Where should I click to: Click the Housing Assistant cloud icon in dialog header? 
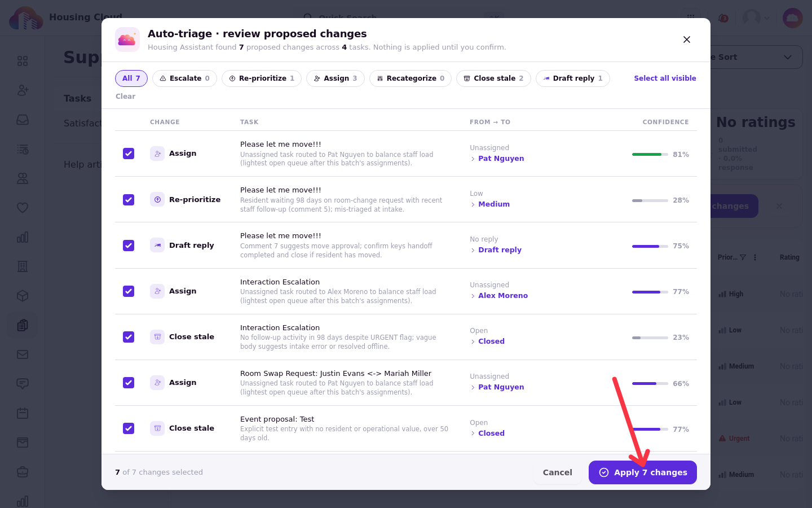[127, 40]
